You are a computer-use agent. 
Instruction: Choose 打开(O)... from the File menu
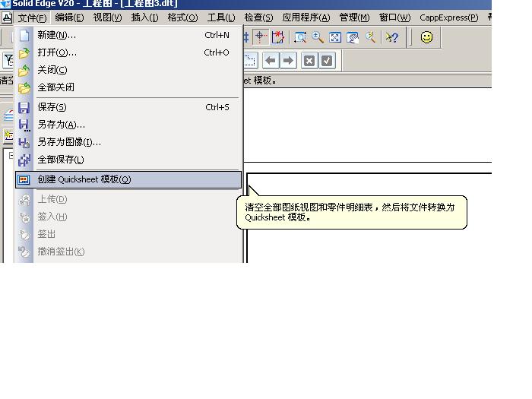point(129,52)
